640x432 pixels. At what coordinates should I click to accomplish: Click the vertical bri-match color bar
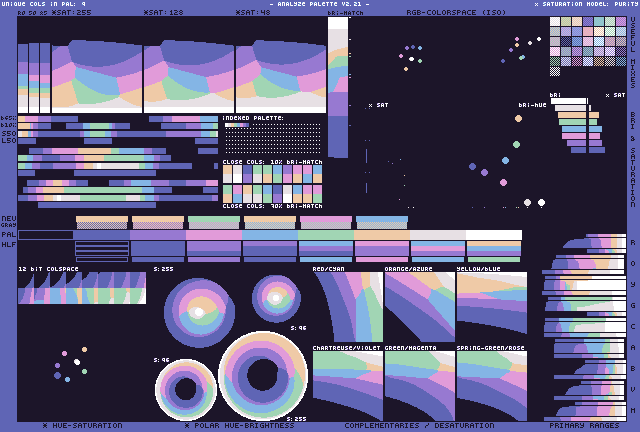click(x=338, y=90)
